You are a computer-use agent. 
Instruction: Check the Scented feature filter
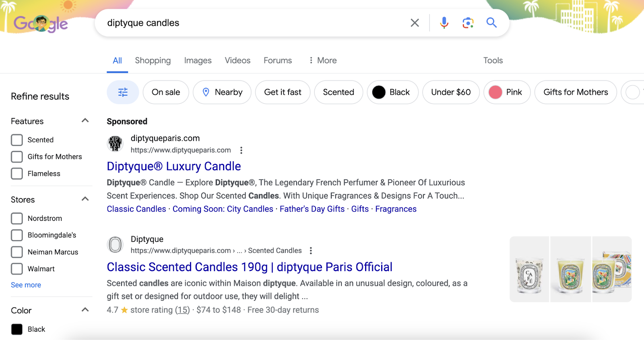17,140
